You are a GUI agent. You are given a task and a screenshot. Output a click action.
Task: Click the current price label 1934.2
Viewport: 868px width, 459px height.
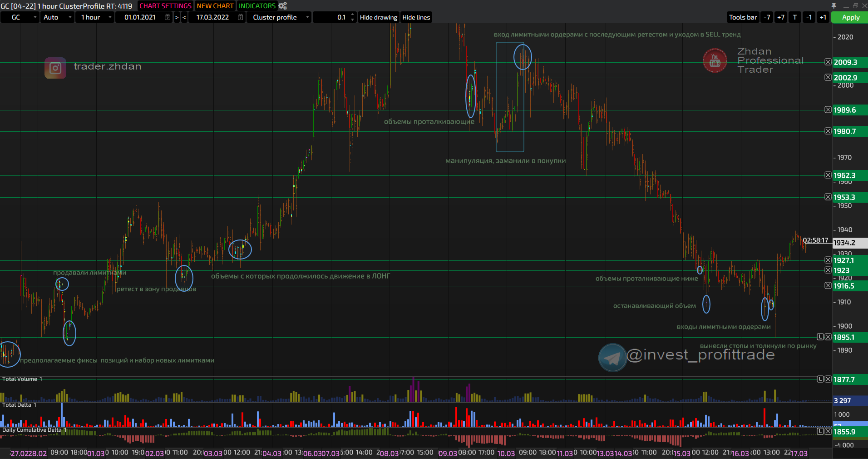850,243
